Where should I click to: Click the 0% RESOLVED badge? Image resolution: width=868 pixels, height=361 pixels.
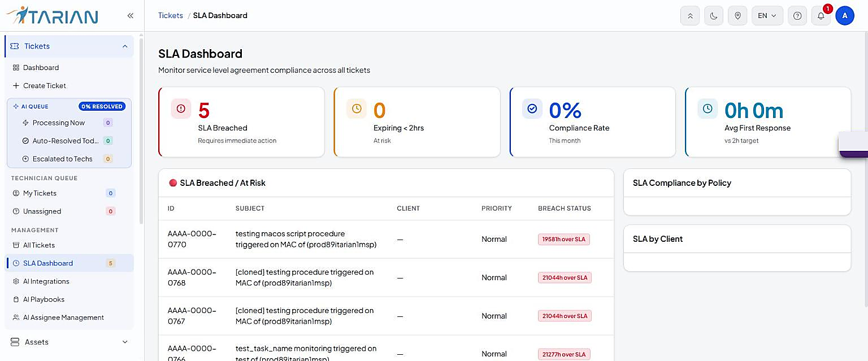(x=102, y=106)
